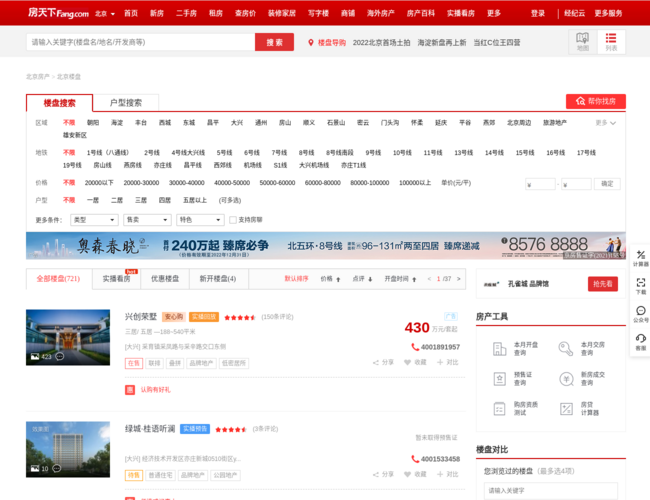Open 预售证查询 tool icon
This screenshot has width=650, height=500.
coord(500,379)
